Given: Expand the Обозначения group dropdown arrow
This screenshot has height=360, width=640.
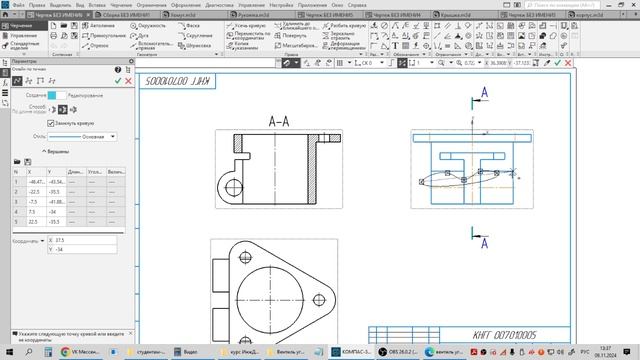Looking at the screenshot, I should pos(424,54).
